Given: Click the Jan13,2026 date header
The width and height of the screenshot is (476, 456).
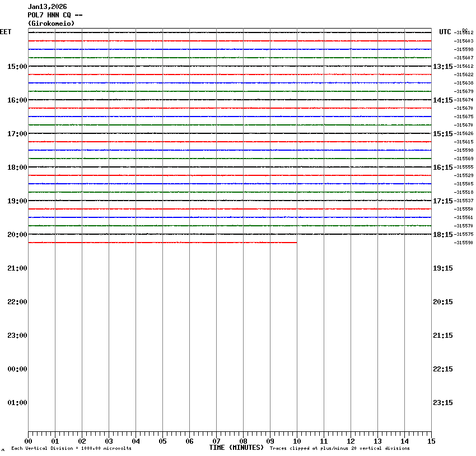Looking at the screenshot, I should pos(47,7).
